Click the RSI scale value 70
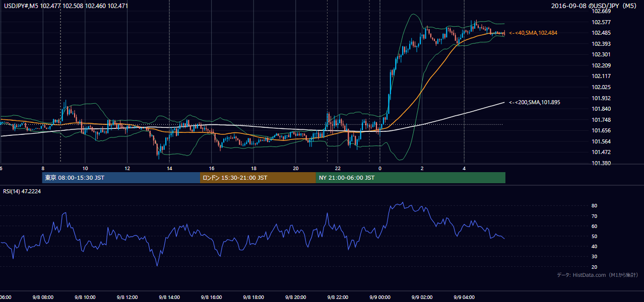The width and height of the screenshot is (644, 302). [x=595, y=216]
